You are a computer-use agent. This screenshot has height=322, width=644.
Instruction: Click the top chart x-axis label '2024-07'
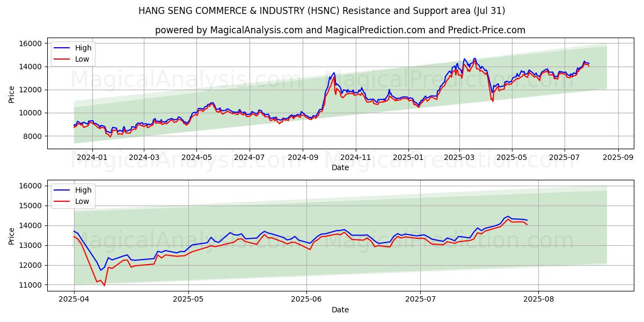(x=249, y=157)
